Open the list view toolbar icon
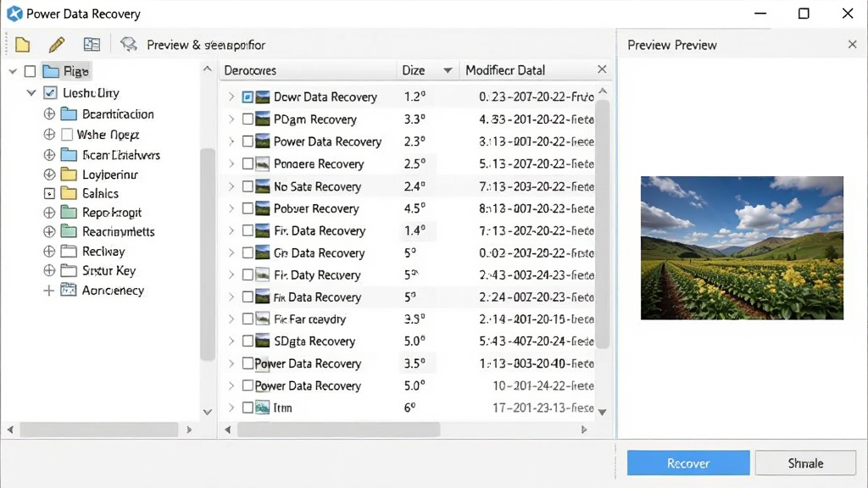 tap(92, 44)
